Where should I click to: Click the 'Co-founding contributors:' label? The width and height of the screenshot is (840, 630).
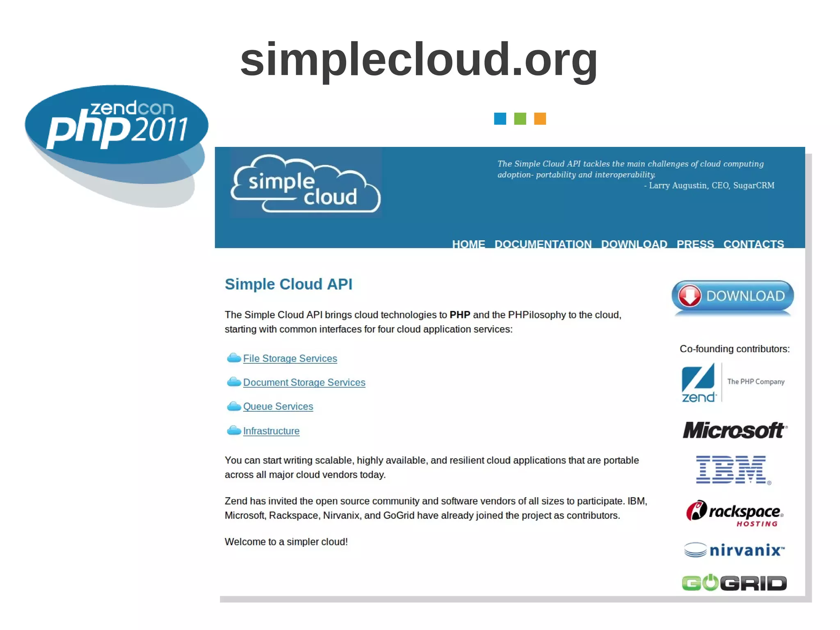(735, 349)
